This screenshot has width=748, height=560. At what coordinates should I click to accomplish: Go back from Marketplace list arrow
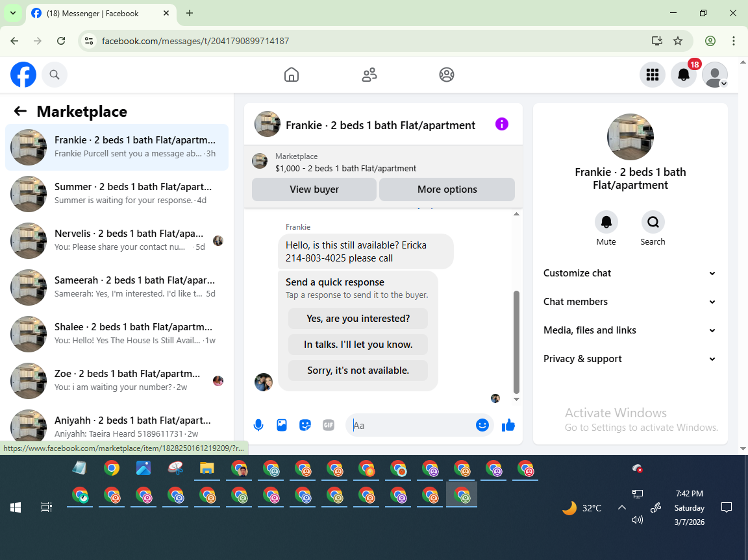[20, 111]
